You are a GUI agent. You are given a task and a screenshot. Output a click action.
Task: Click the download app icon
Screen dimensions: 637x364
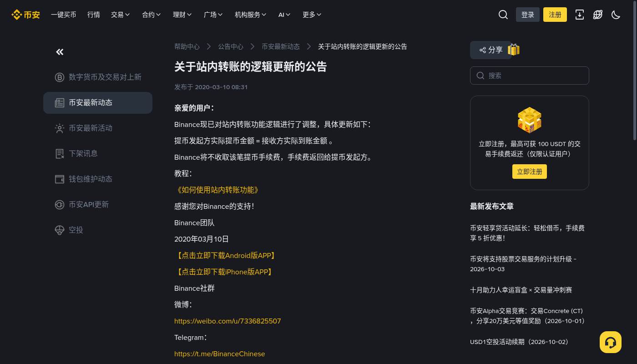tap(580, 15)
